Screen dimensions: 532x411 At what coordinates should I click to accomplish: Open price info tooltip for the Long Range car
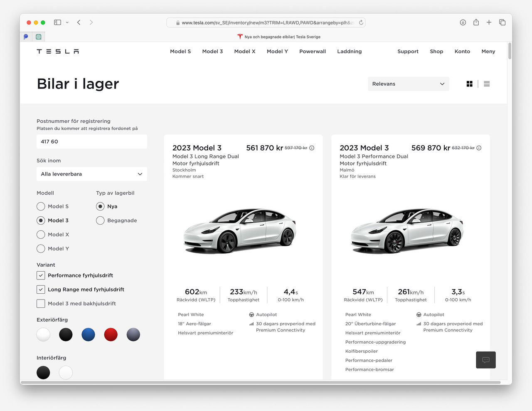(312, 148)
